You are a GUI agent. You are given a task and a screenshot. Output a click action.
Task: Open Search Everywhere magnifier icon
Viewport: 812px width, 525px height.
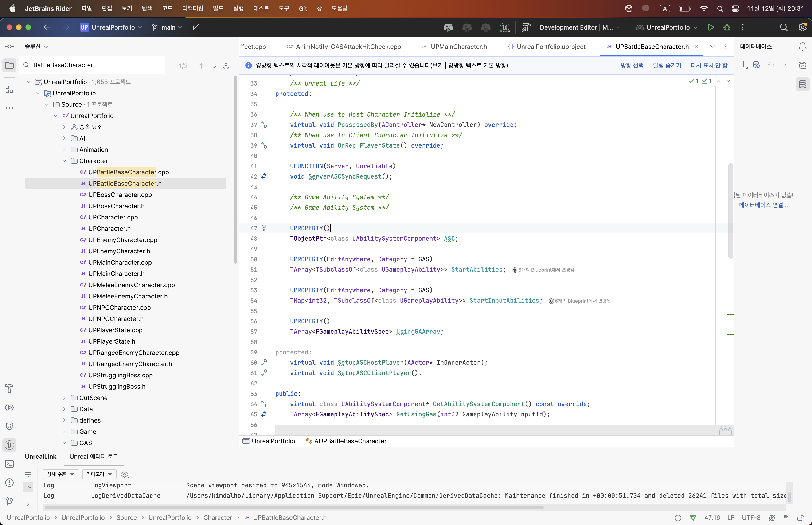point(784,27)
